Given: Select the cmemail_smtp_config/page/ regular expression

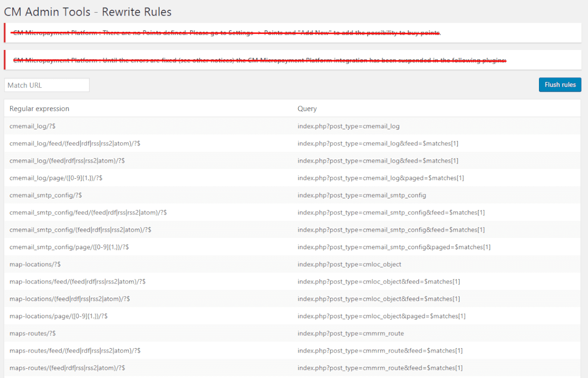Looking at the screenshot, I should click(69, 247).
